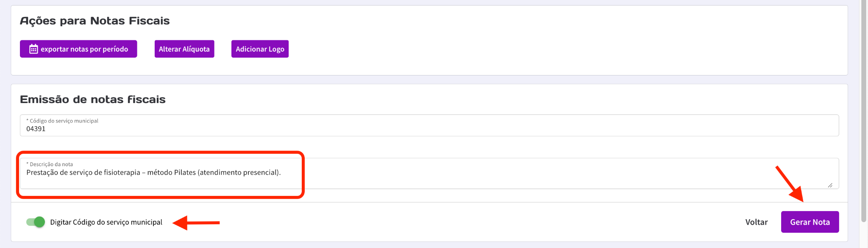Generate the invoice with Gerar Nota
Viewport: 868px width, 248px height.
pos(810,222)
